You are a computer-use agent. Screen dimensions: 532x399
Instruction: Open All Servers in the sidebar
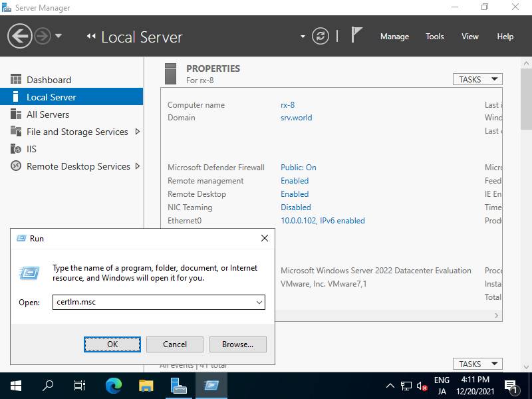tap(72, 114)
